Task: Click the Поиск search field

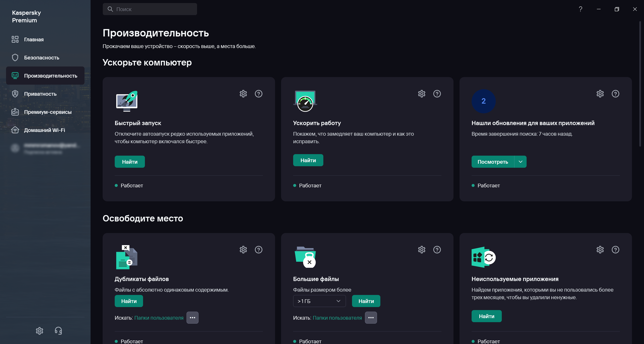Action: [x=150, y=9]
